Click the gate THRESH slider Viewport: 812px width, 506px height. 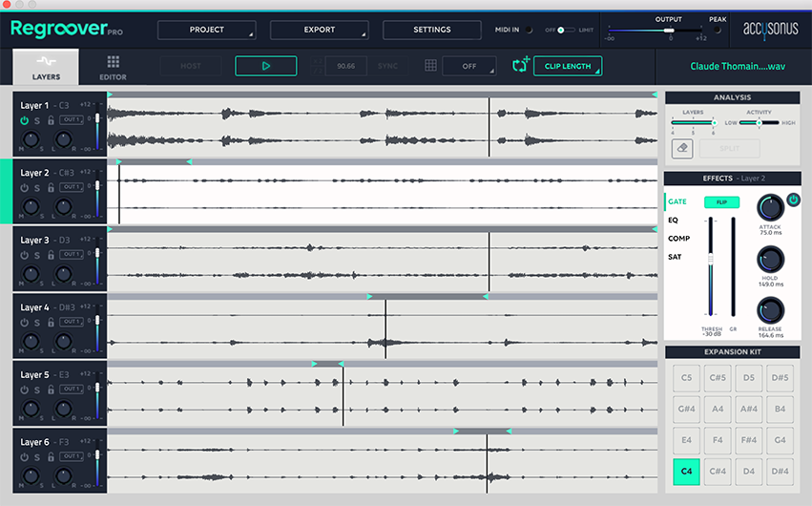pos(711,266)
